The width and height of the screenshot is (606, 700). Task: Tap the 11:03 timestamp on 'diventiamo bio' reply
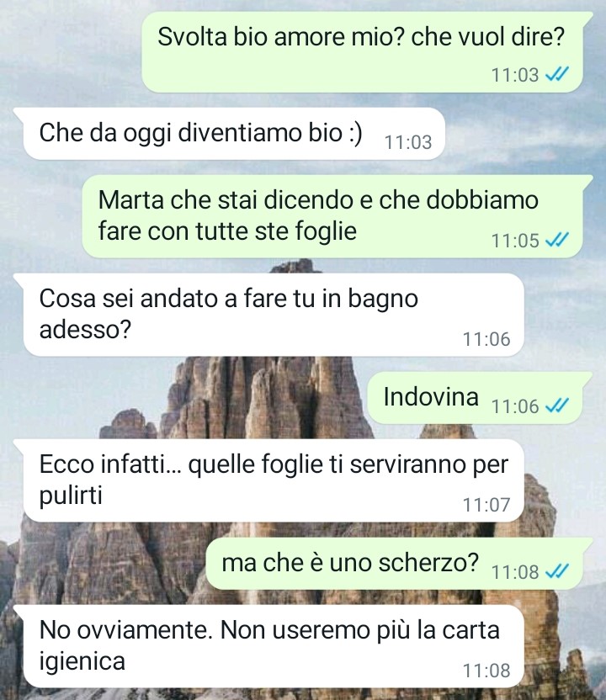coord(407,142)
